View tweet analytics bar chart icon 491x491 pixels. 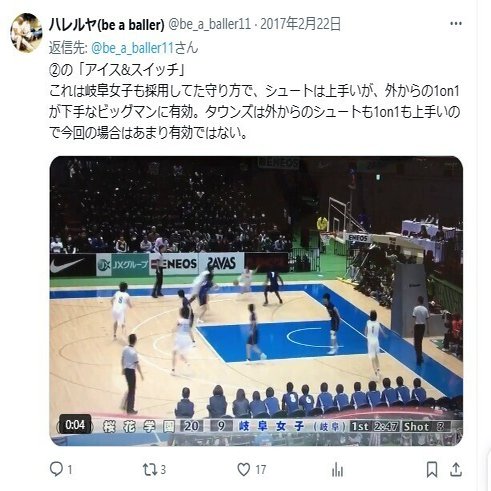coord(337,470)
